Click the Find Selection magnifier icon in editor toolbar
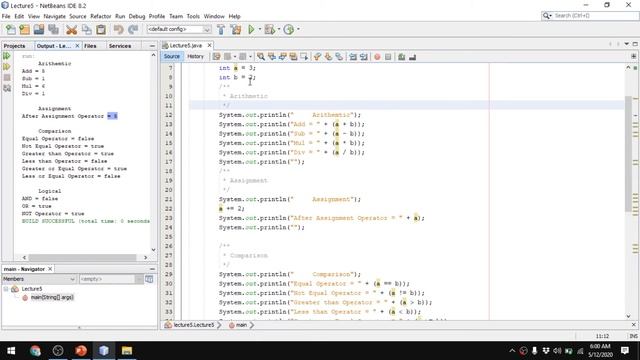Screen dimensions: 640x360 pyautogui.click(x=261, y=57)
